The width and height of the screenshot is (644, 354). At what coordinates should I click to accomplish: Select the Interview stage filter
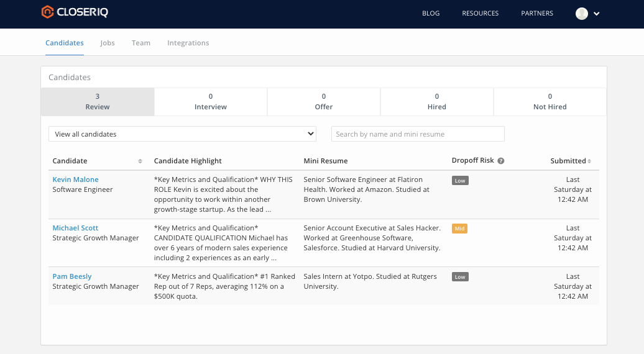(x=211, y=102)
